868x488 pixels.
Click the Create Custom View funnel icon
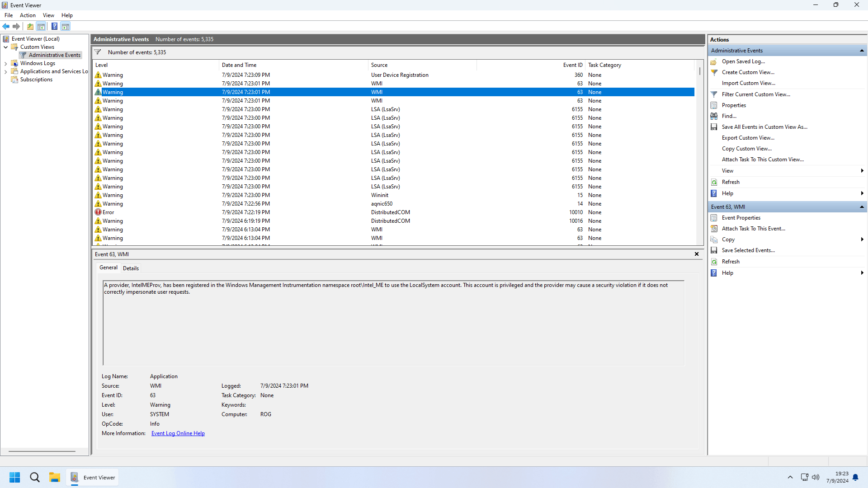714,72
